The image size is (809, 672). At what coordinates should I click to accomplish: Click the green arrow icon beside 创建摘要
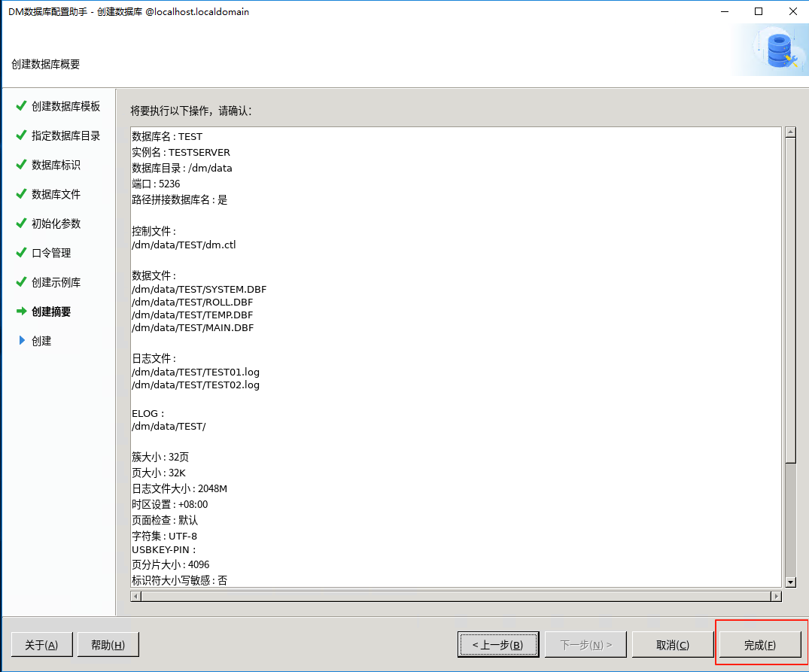(x=21, y=312)
